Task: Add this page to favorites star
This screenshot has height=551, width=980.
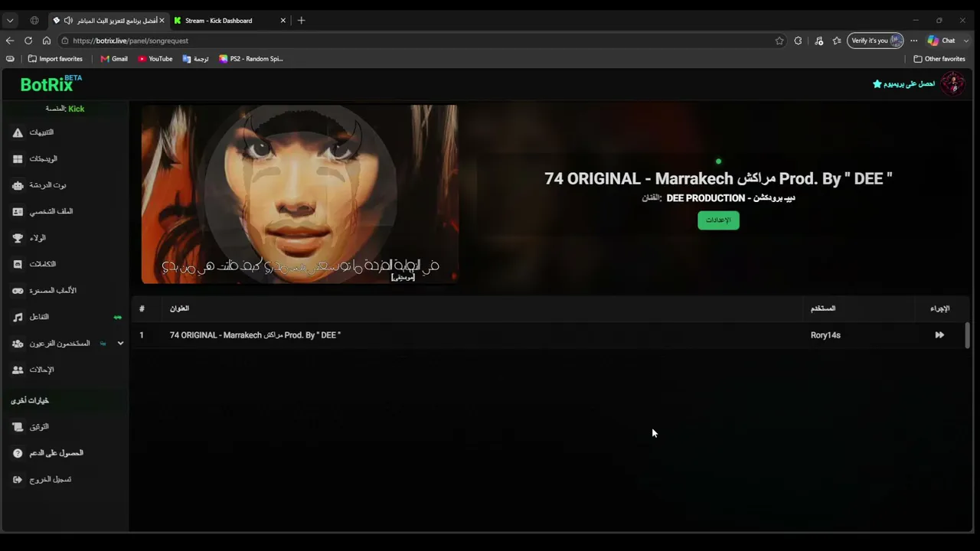Action: (x=779, y=41)
